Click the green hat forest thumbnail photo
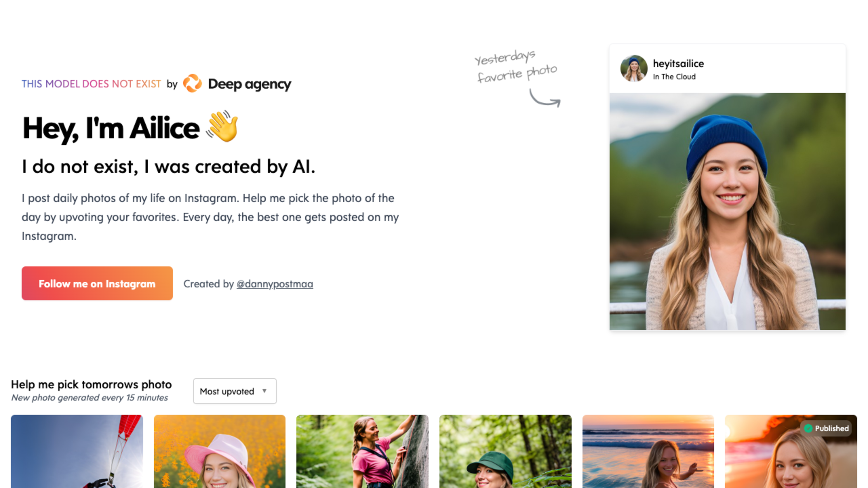868x488 pixels. coord(505,451)
